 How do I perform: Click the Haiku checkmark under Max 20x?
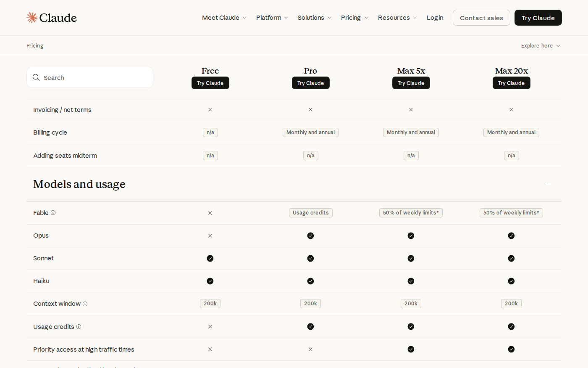(511, 281)
